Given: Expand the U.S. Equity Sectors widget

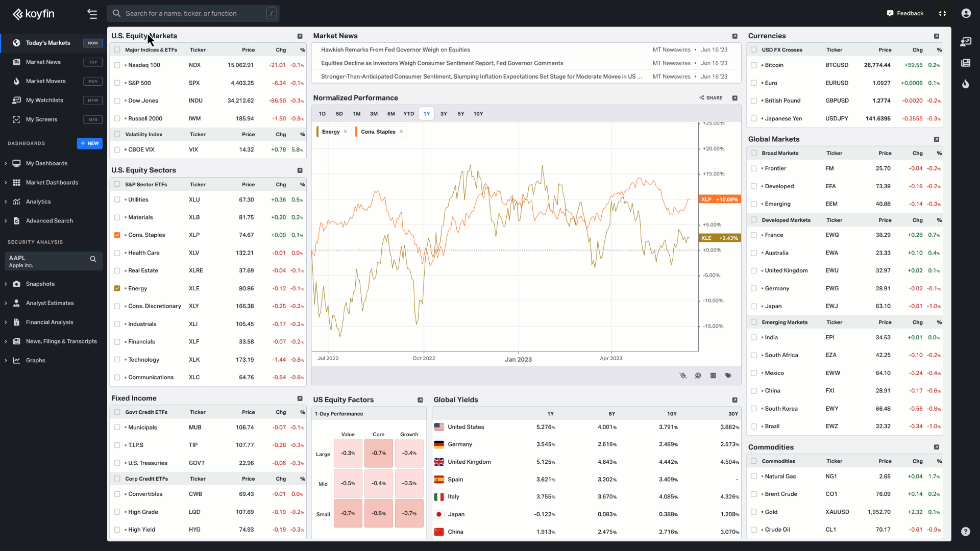Looking at the screenshot, I should [300, 170].
